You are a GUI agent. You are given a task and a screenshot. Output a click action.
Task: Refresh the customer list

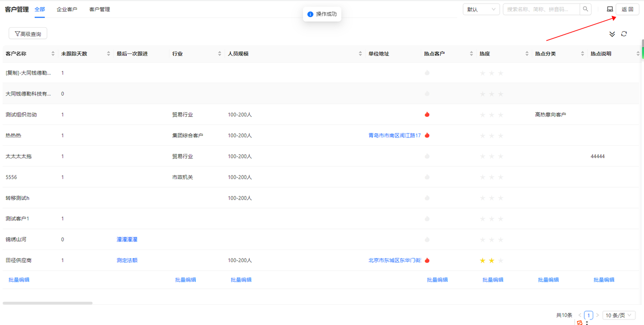point(624,34)
